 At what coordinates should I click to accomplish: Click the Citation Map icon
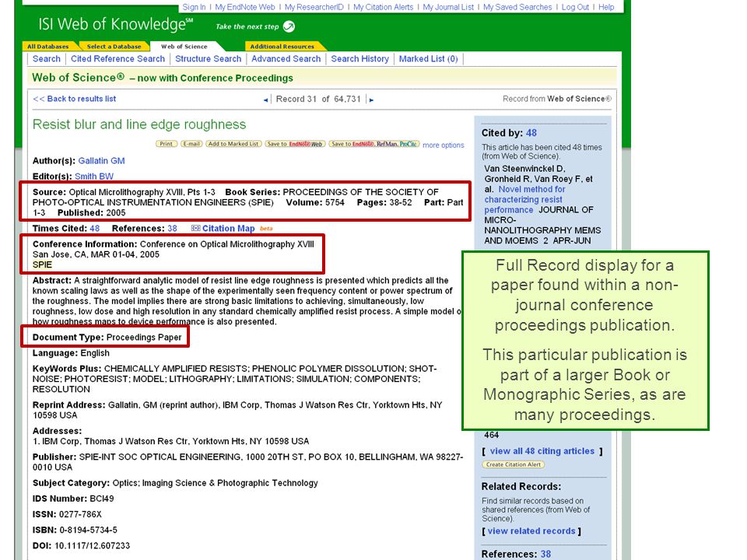[x=195, y=229]
